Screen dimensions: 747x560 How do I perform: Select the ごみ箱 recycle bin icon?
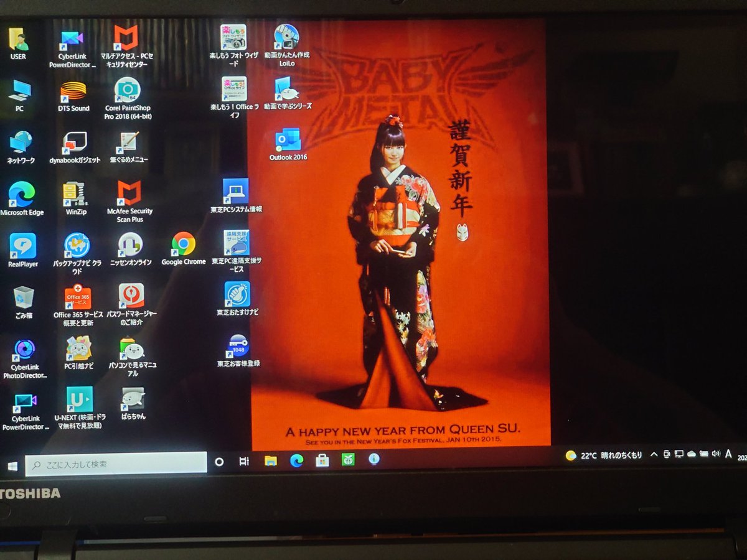pos(24,303)
